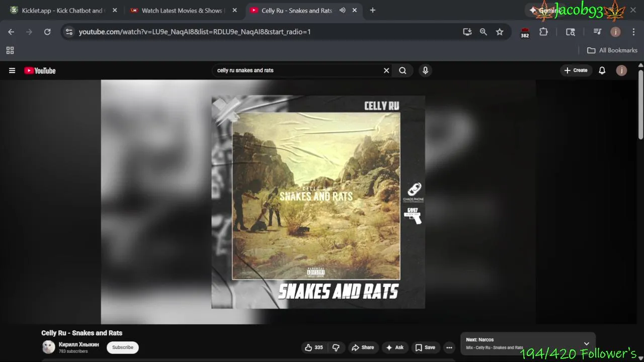The image size is (644, 362).
Task: Close the Celly Ru YouTube tab
Action: (355, 10)
